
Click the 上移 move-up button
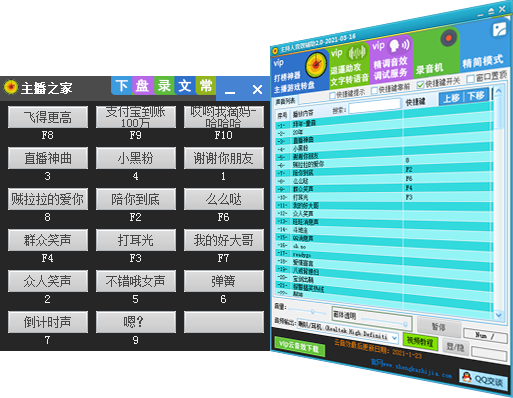point(452,98)
